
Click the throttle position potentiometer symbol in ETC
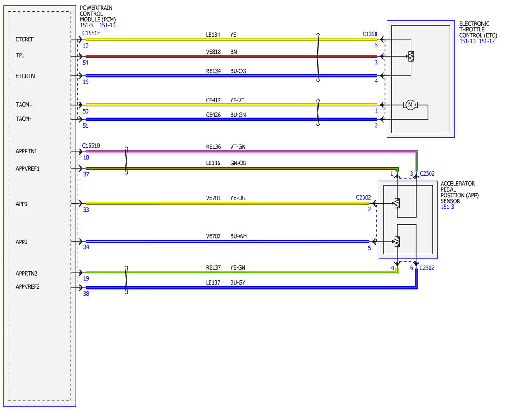[x=411, y=56]
